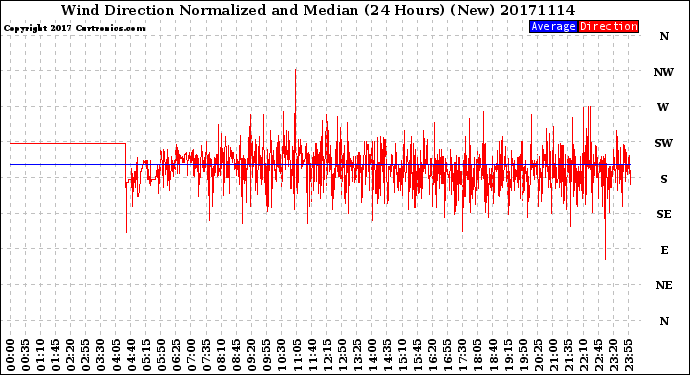Screen dimensions: 690x375
Task: Click the 11:05 time label
Action: (x=297, y=355)
